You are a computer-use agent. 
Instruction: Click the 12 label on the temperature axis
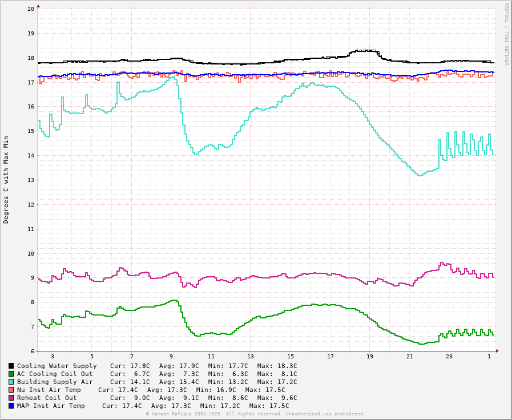tap(31, 205)
